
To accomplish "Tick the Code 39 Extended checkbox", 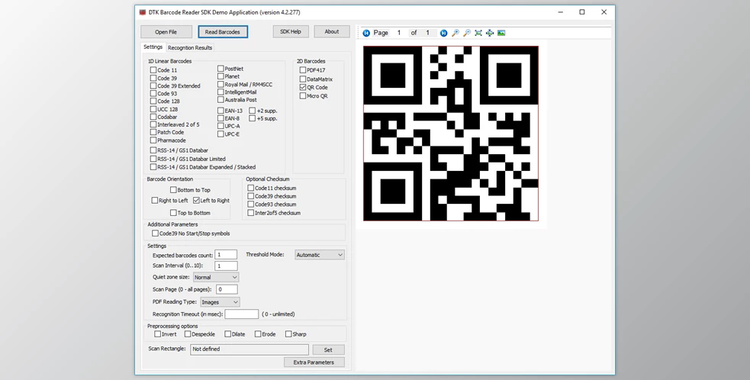I will point(153,86).
